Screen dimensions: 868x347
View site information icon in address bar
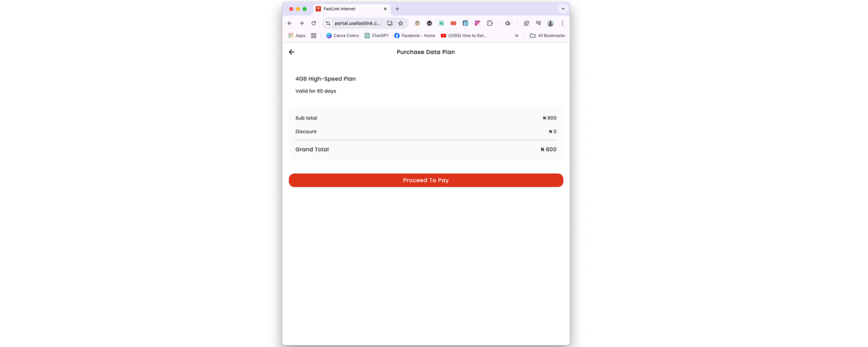328,23
